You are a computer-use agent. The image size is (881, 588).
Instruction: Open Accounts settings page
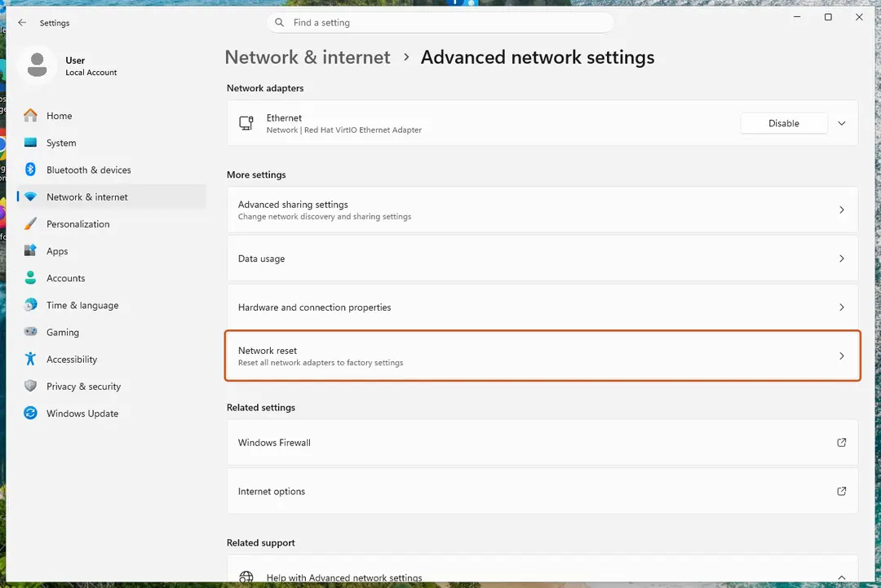coord(111,278)
